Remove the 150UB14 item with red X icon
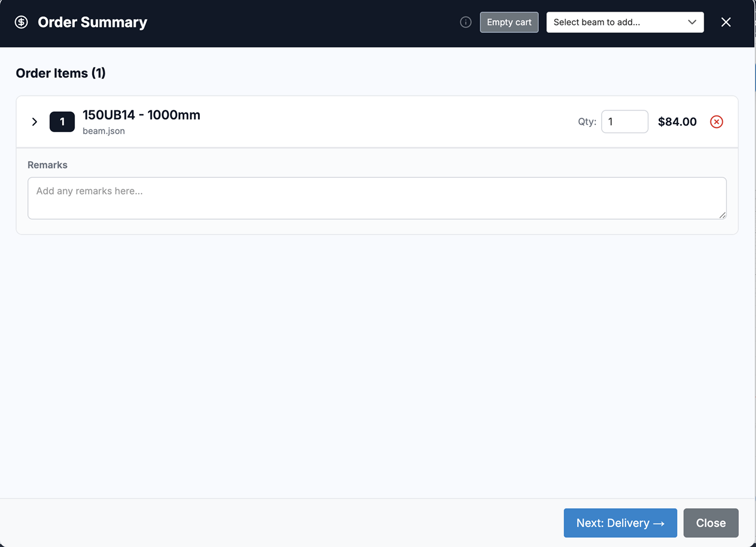The image size is (756, 547). coord(716,122)
